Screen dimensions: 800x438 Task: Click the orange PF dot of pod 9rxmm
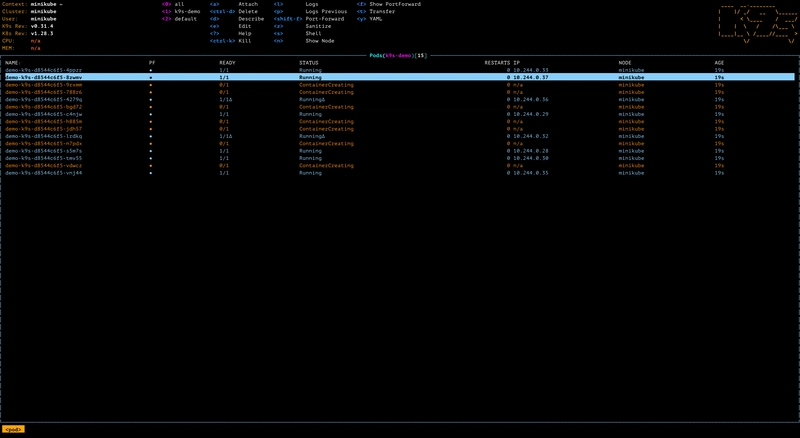(151, 84)
